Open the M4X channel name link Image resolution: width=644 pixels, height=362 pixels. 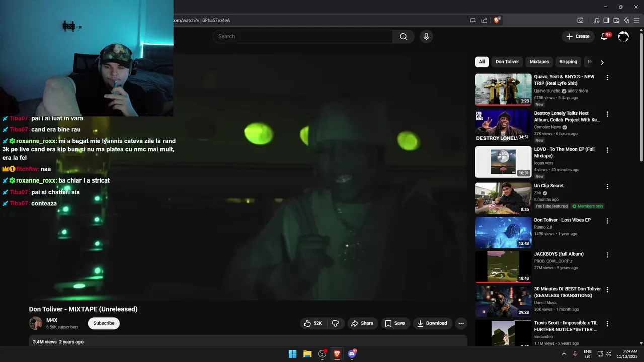pos(52,320)
